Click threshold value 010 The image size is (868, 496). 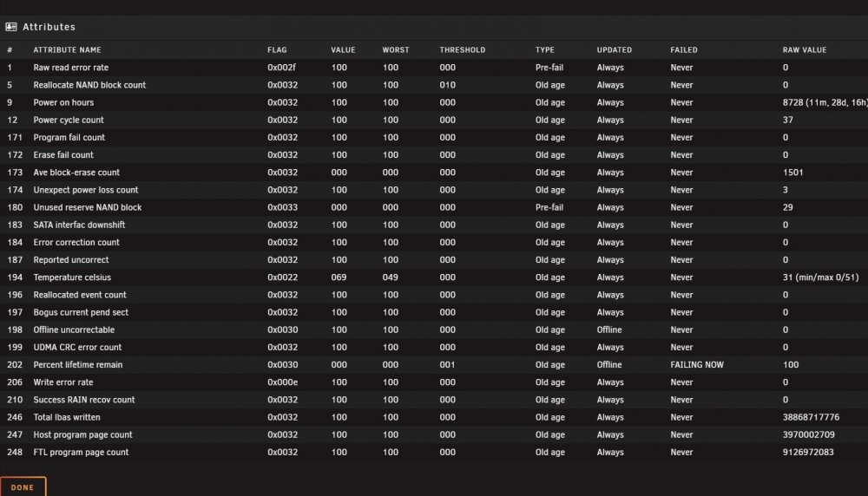pos(447,85)
